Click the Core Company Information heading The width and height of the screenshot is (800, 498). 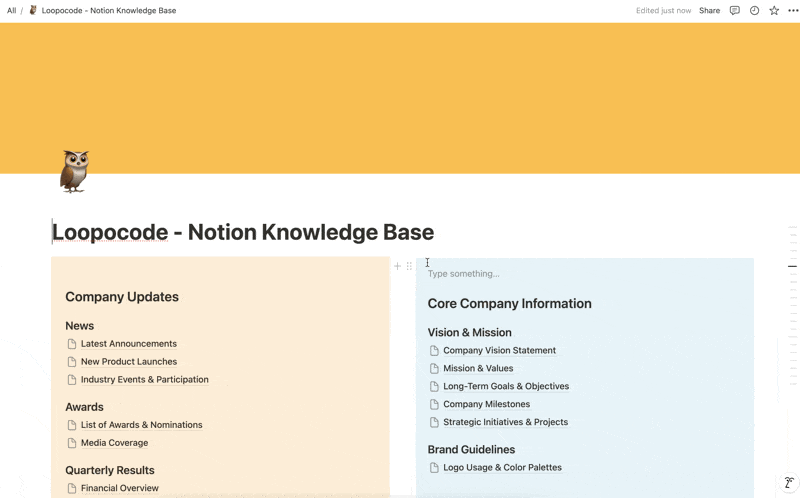click(x=510, y=304)
